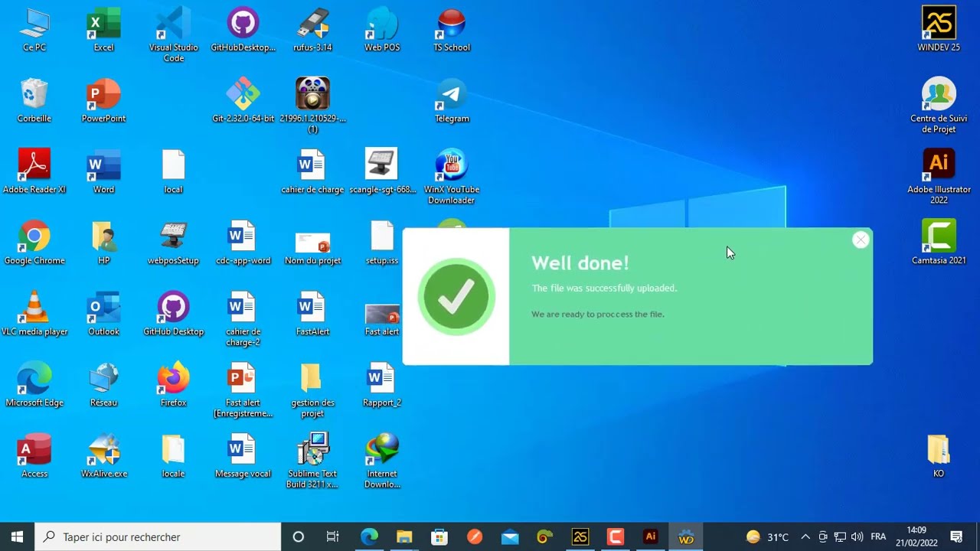Open Centre de Suivi de Projet
The image size is (980, 551).
pos(939,106)
